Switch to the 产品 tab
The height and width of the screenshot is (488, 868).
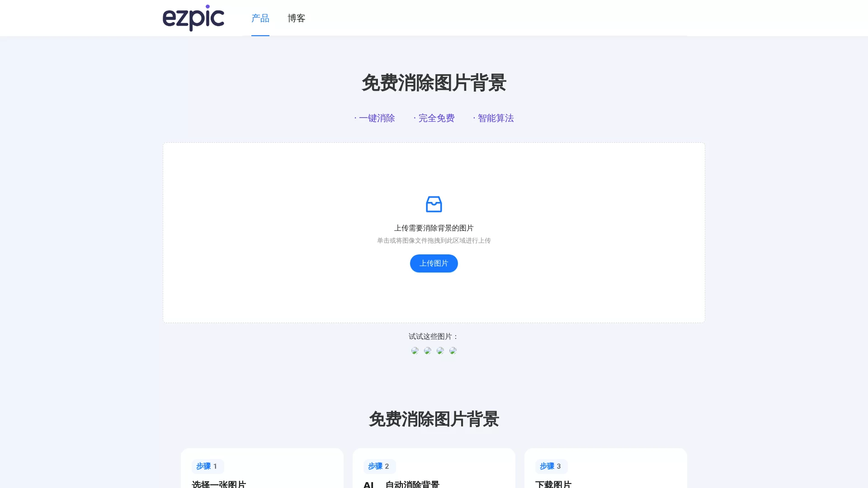pyautogui.click(x=260, y=19)
